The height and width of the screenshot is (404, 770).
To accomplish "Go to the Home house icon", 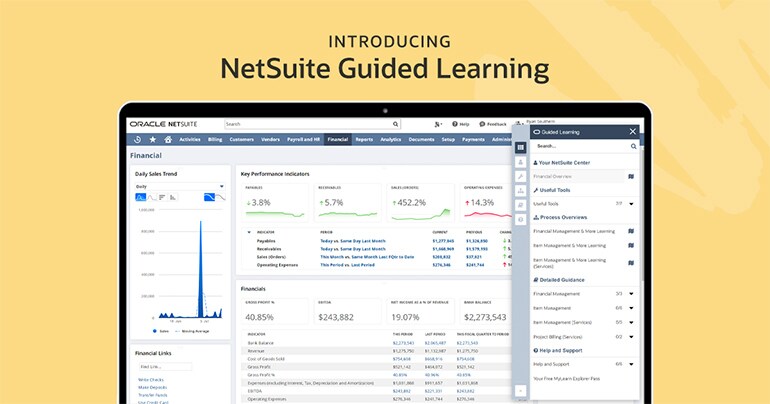I will 168,139.
